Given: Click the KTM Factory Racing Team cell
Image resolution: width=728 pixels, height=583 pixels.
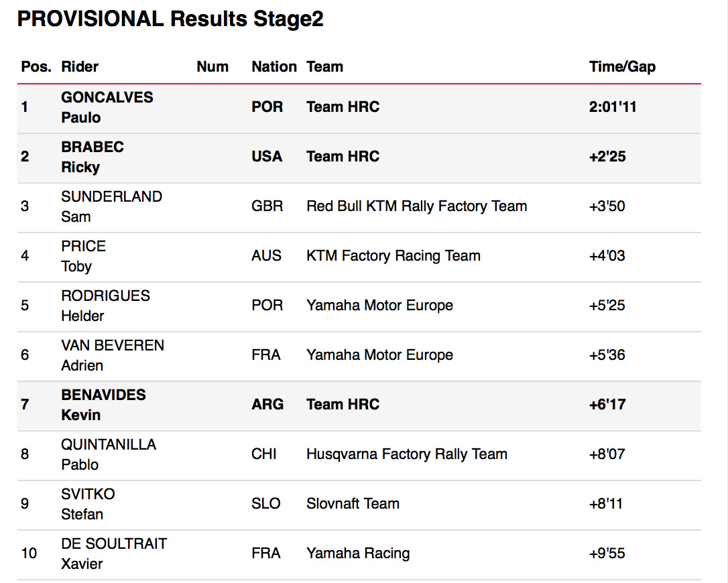Looking at the screenshot, I should pos(393,256).
